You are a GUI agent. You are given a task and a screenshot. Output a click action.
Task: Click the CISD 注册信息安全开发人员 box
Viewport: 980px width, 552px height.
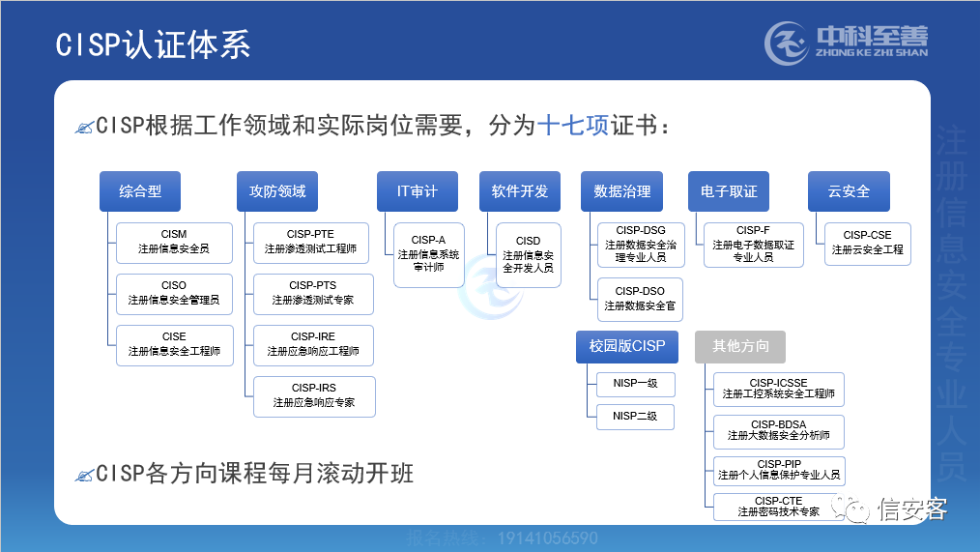[x=529, y=255]
